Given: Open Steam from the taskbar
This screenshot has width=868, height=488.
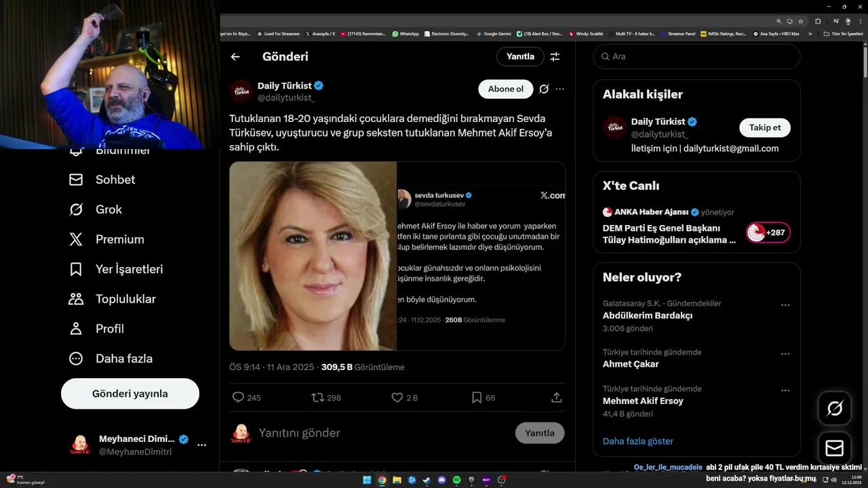Looking at the screenshot, I should coord(427,480).
